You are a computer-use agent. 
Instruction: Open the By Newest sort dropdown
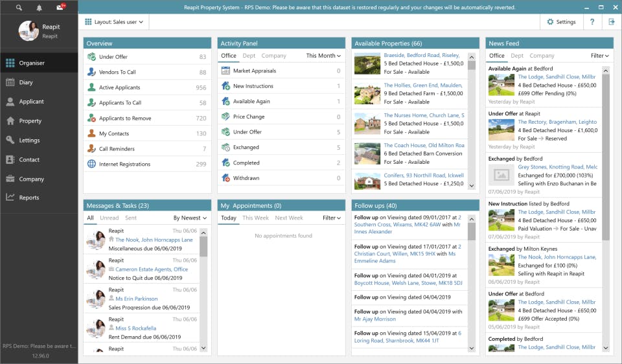tap(190, 218)
